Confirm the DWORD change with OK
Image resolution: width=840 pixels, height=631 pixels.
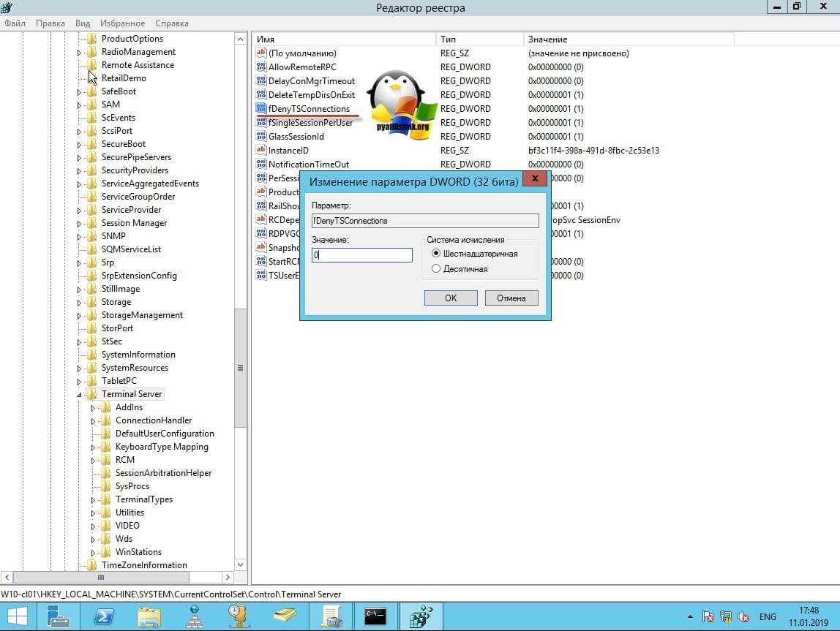[x=451, y=298]
